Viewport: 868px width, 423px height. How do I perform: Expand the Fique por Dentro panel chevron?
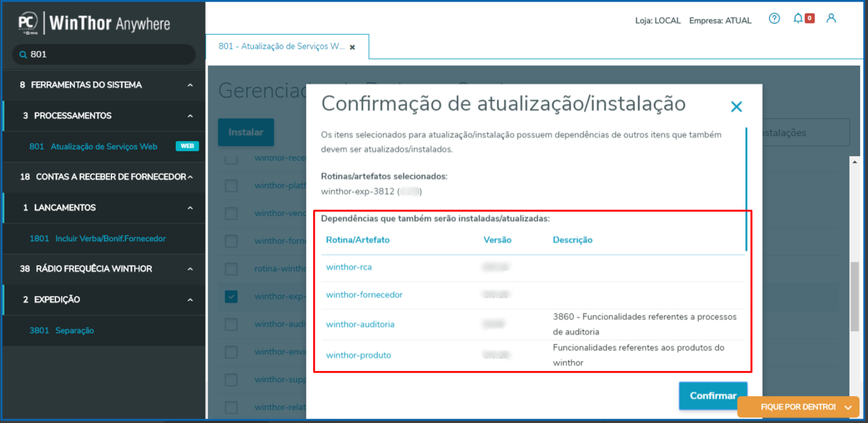[x=848, y=407]
